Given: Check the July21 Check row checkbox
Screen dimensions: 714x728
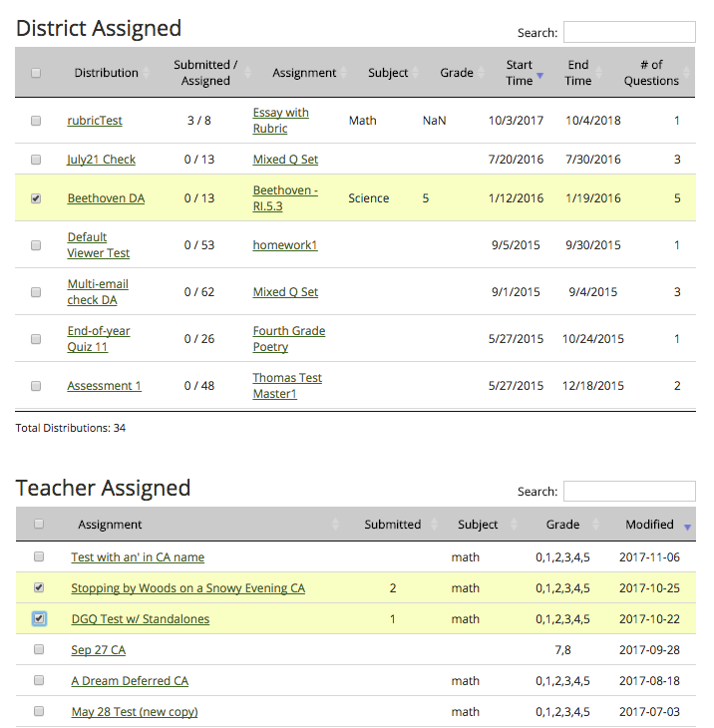Looking at the screenshot, I should pyautogui.click(x=36, y=160).
